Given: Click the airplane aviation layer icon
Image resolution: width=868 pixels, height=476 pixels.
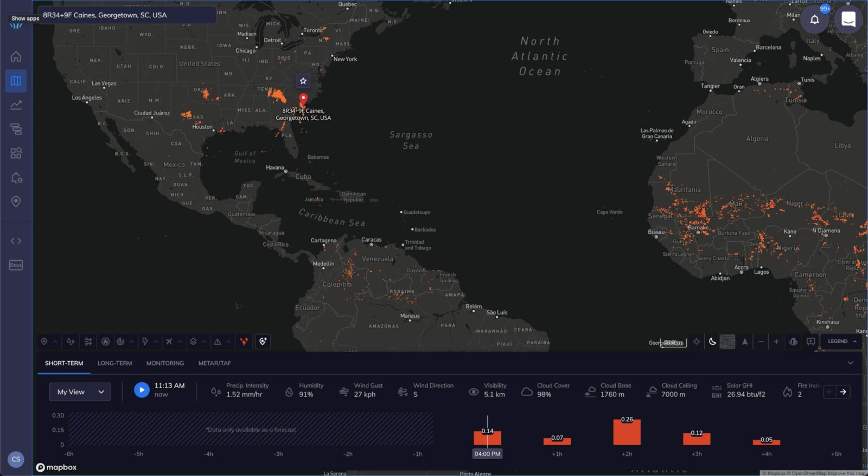Looking at the screenshot, I should 169,342.
